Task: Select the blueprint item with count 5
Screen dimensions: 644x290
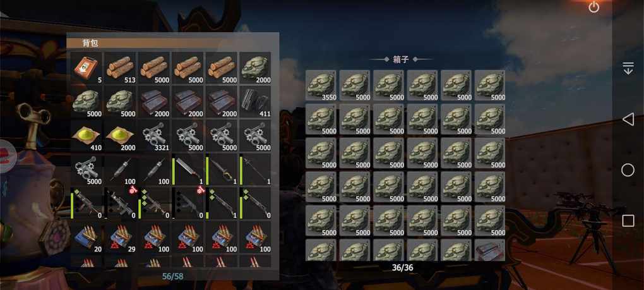Action: (x=86, y=68)
